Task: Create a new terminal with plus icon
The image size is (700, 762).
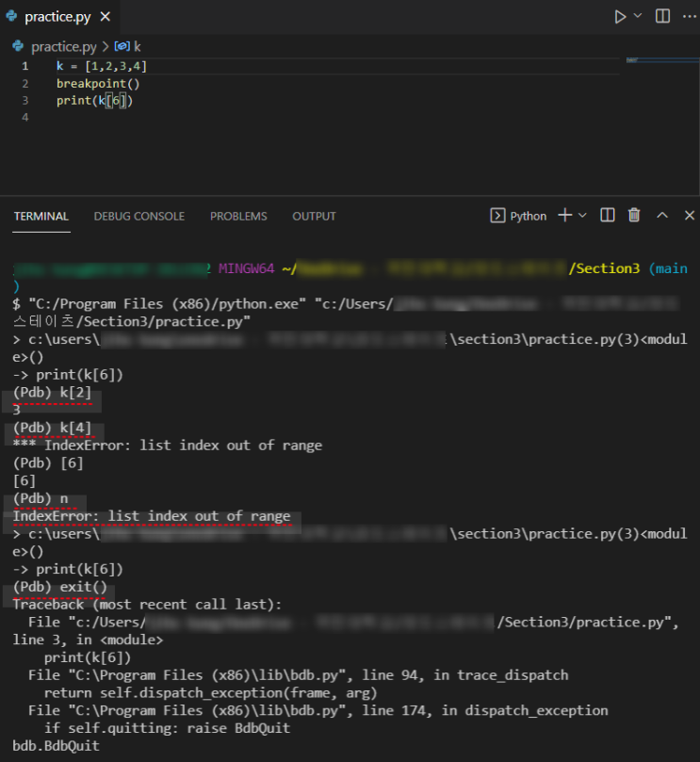Action: tap(565, 215)
